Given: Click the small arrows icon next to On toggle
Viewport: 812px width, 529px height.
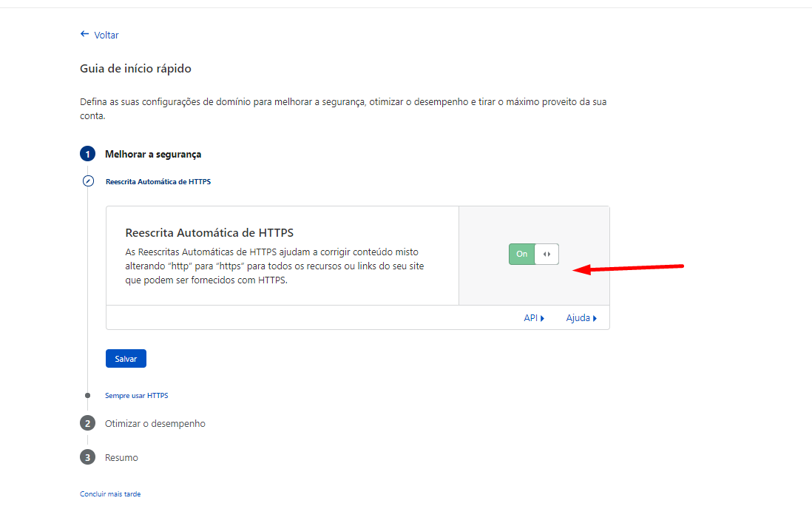Looking at the screenshot, I should tap(547, 254).
